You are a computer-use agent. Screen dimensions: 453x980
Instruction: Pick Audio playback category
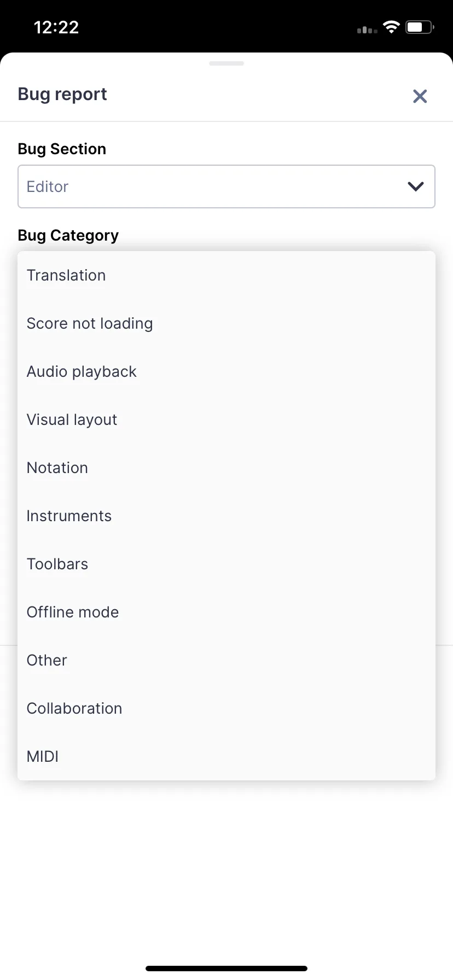point(82,371)
